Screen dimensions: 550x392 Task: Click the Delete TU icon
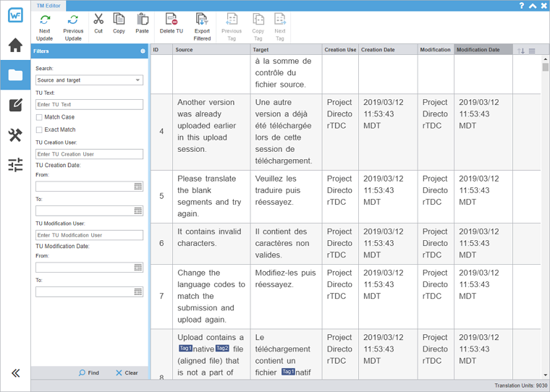(171, 20)
